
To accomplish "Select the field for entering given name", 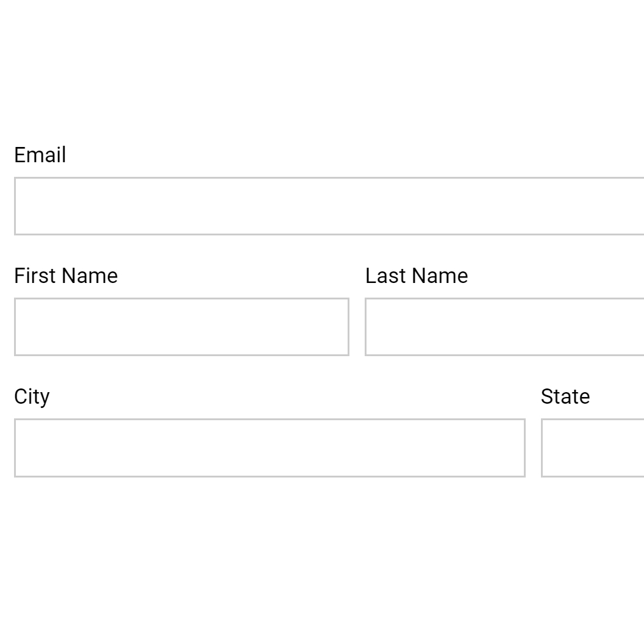I will pos(182,327).
